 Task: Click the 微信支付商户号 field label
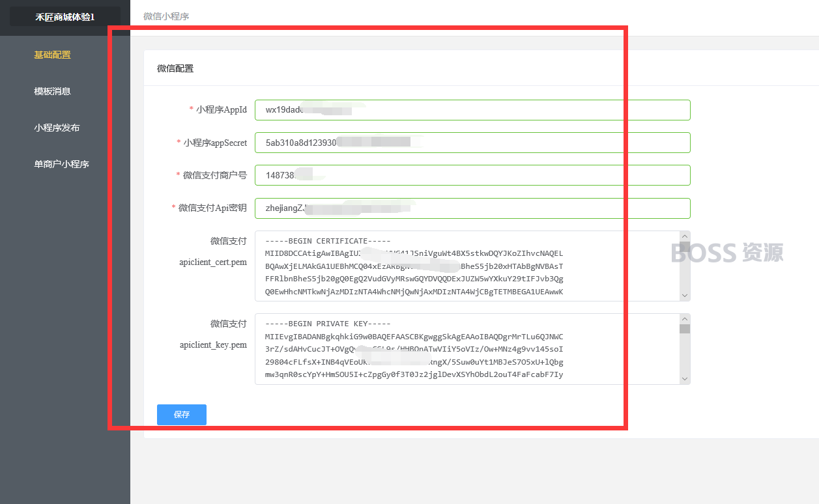tap(215, 175)
